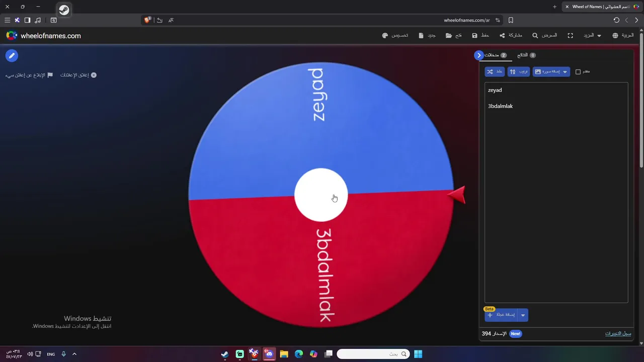The height and width of the screenshot is (362, 644).
Task: Expand the المزيد more menu
Action: tap(592, 36)
